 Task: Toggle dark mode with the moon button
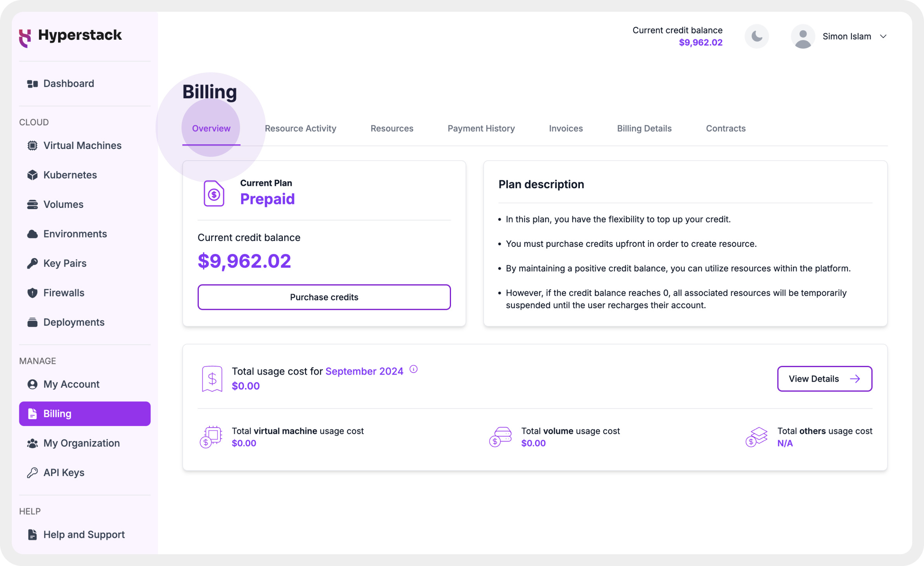(x=757, y=37)
